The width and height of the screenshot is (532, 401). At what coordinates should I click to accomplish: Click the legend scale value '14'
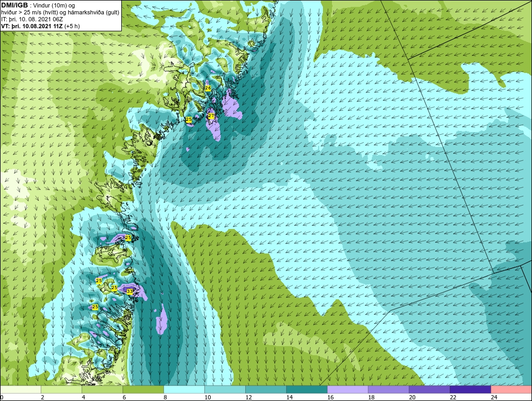pos(289,397)
